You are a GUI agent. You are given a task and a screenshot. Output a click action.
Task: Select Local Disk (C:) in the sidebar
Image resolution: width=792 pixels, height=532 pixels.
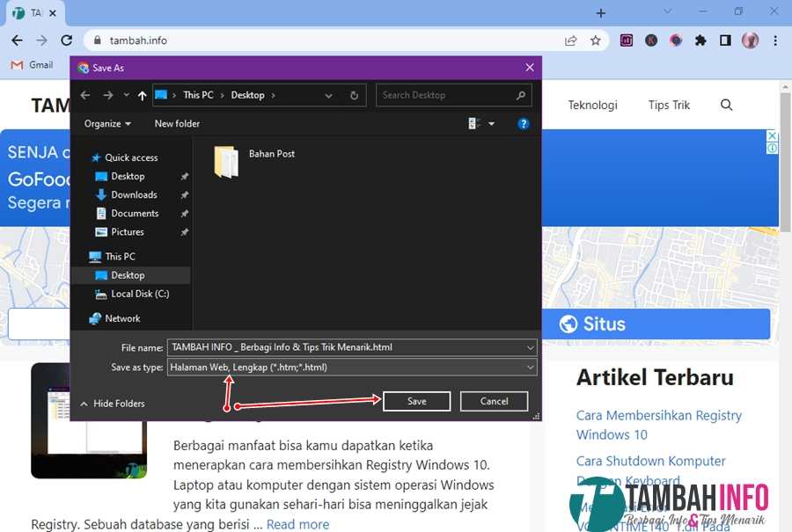pyautogui.click(x=139, y=294)
